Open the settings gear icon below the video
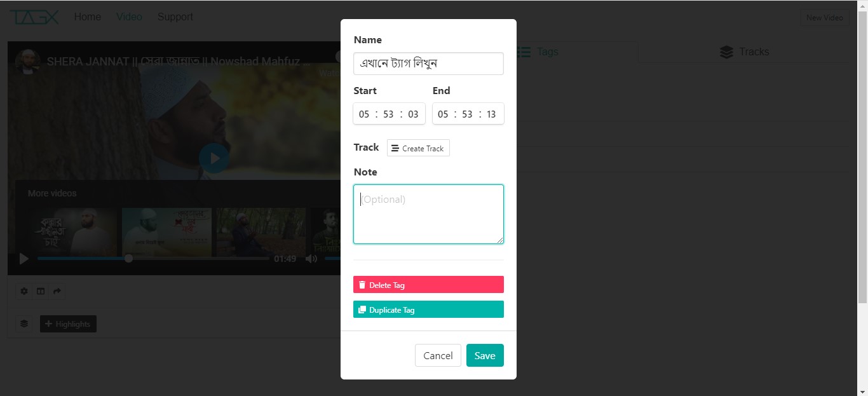The height and width of the screenshot is (396, 868). tap(24, 291)
